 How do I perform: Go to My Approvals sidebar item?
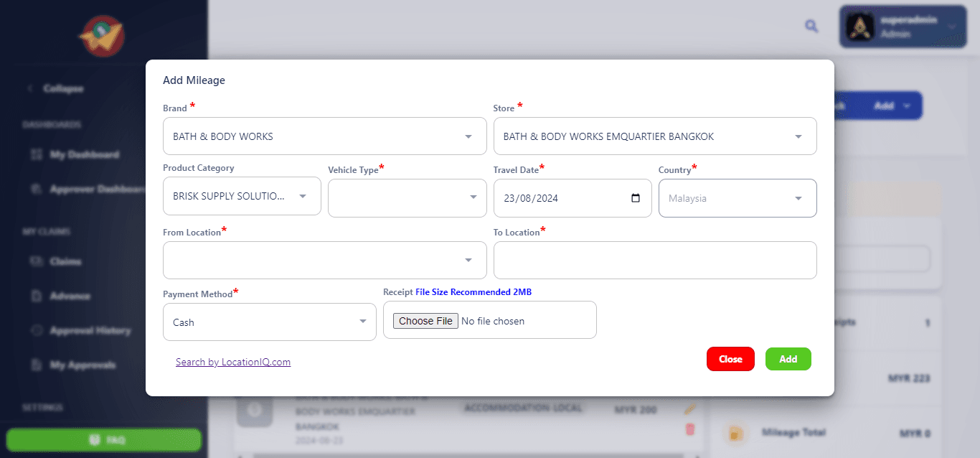pos(82,365)
